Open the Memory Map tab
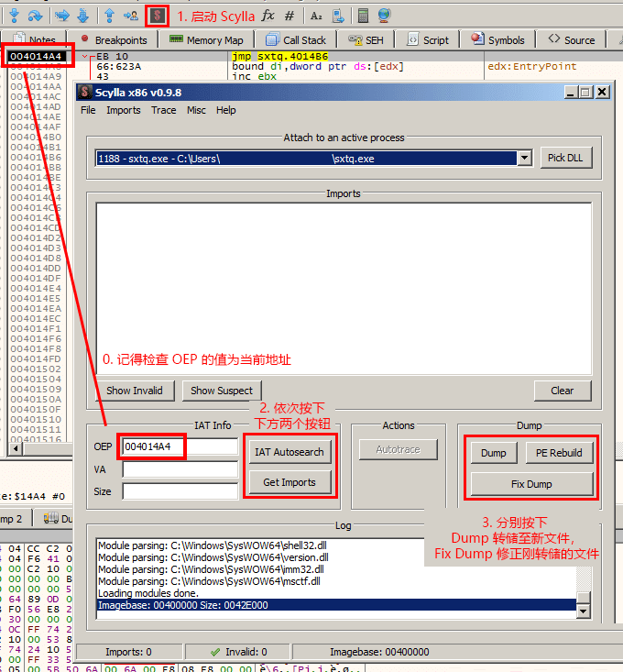Image resolution: width=623 pixels, height=672 pixels. coord(206,39)
